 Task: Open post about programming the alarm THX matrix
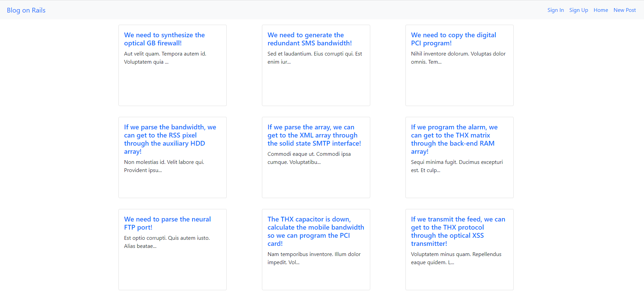(454, 139)
